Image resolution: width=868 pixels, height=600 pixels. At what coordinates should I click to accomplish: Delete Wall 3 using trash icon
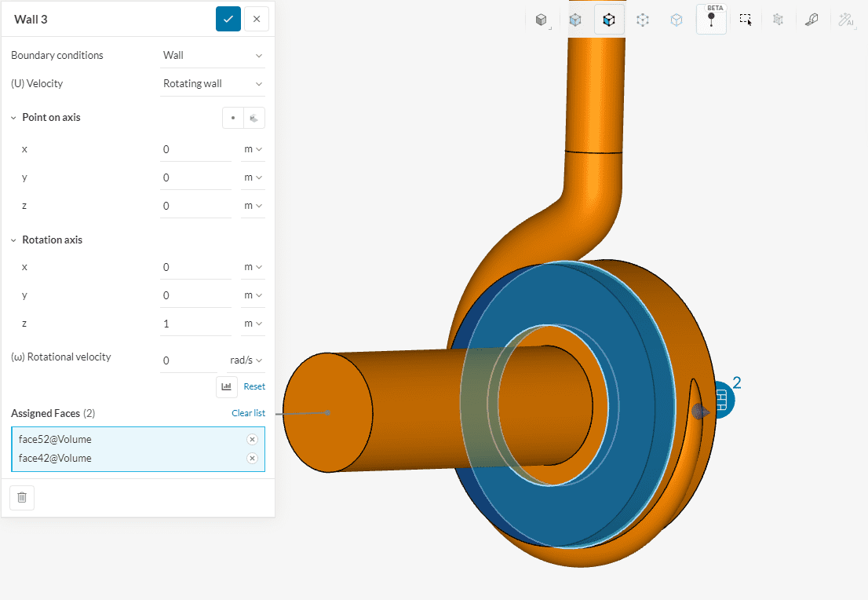pos(22,497)
